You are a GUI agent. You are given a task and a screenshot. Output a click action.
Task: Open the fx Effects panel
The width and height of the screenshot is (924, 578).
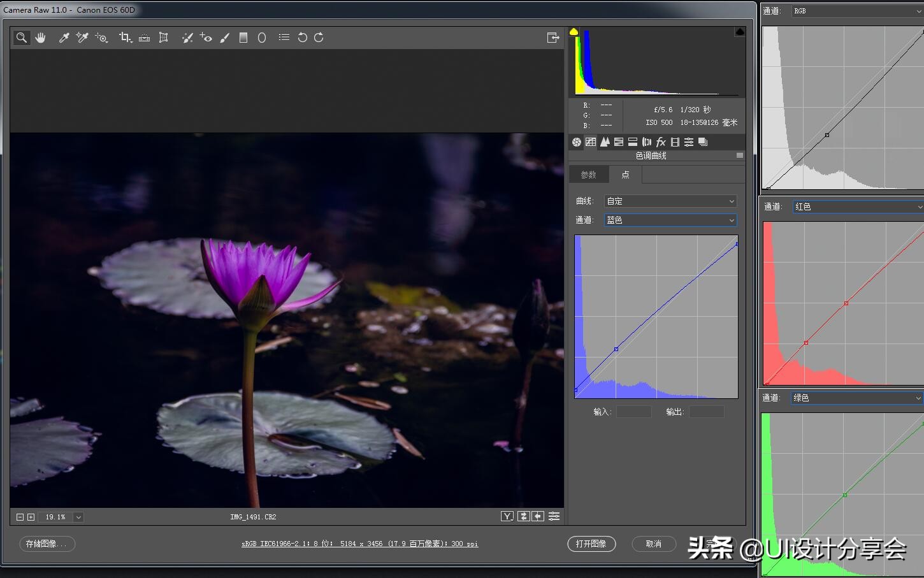point(661,142)
